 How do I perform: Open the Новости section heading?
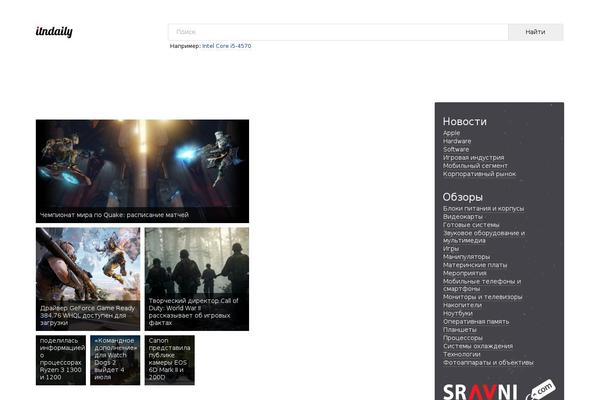(465, 121)
